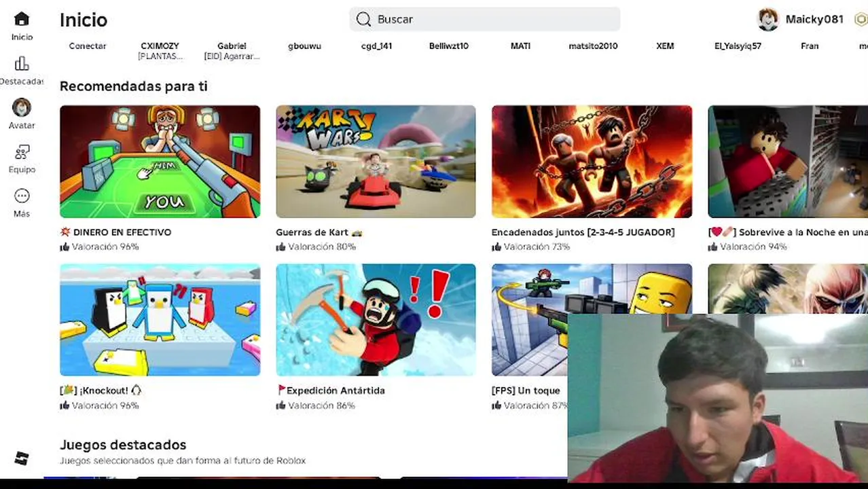Open the Maicky081 username link
Image resolution: width=868 pixels, height=489 pixels.
click(x=814, y=19)
